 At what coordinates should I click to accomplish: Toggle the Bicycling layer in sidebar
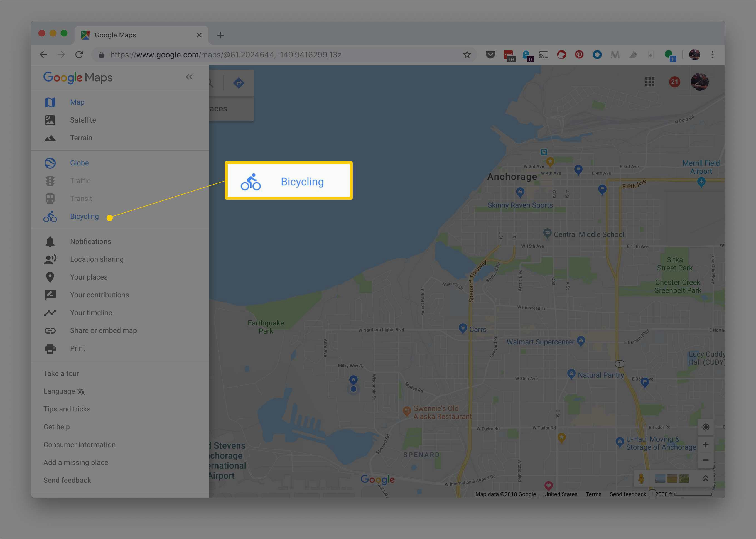tap(84, 216)
